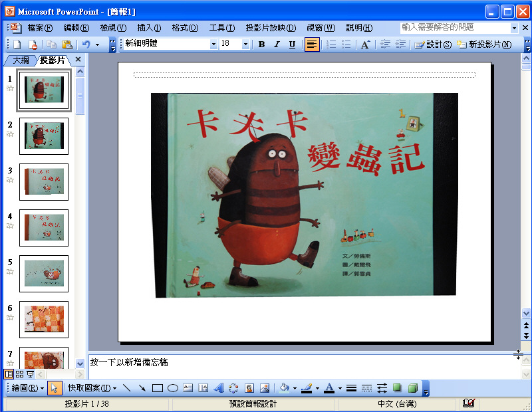Expand the font color dropdown arrow
The image size is (532, 412).
340,388
